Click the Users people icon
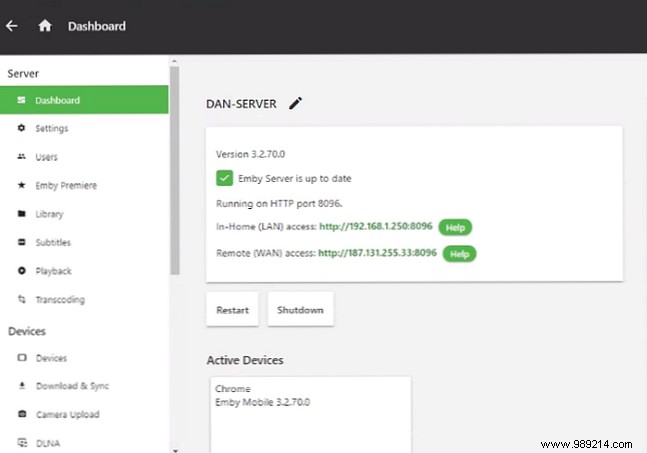Screen dimensions: 647x453 21,156
